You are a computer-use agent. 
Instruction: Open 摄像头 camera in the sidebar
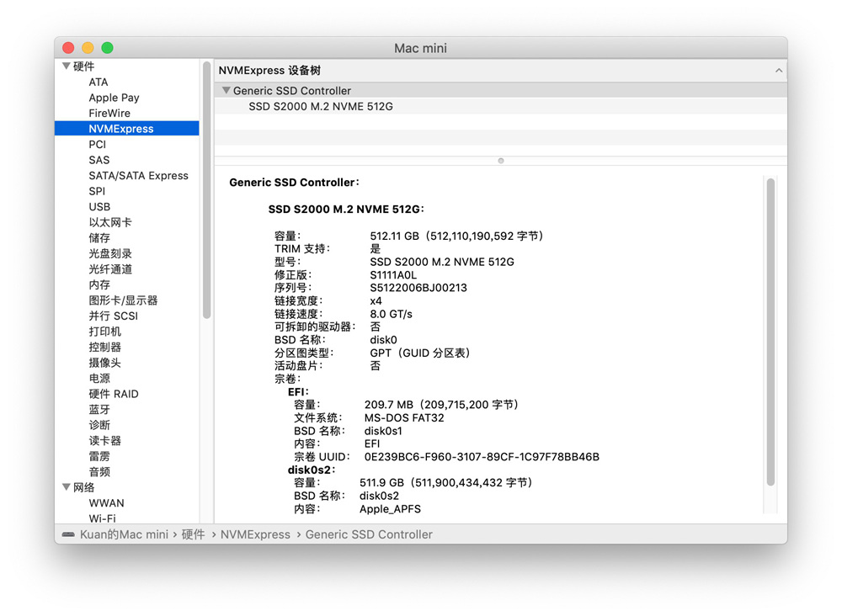tap(104, 362)
